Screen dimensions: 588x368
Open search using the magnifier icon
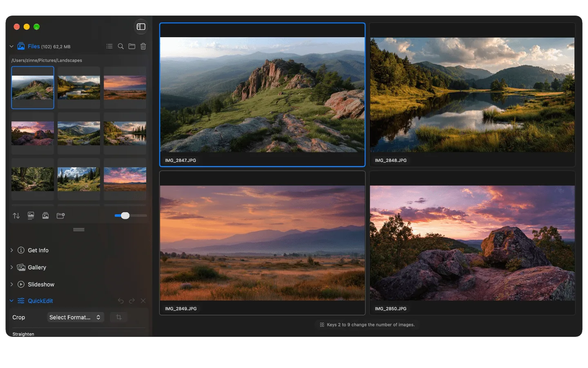click(x=121, y=46)
